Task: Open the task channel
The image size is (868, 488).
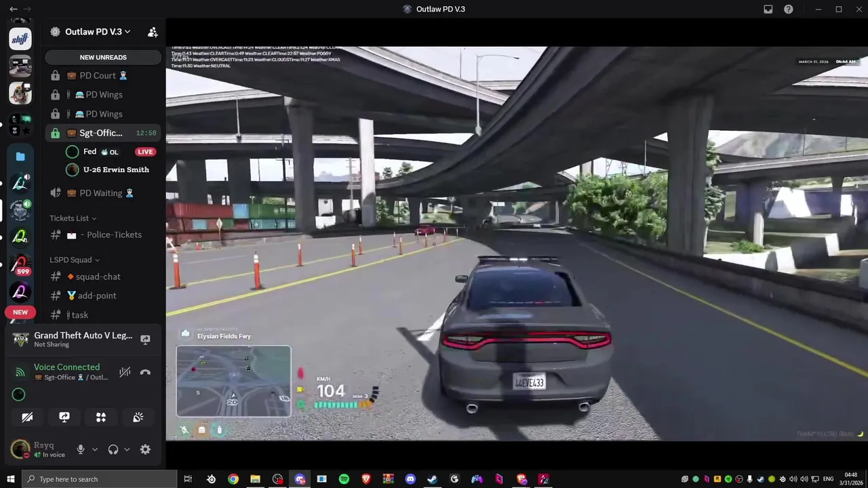Action: [103, 315]
